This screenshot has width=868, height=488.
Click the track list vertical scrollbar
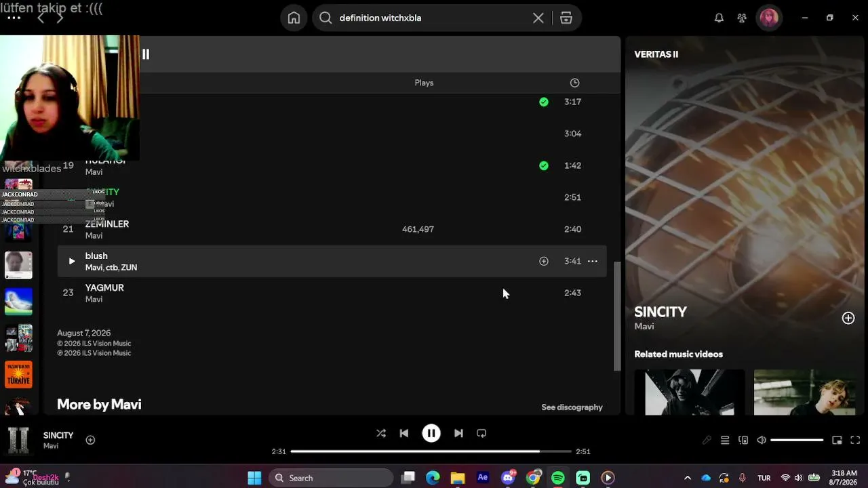point(617,317)
